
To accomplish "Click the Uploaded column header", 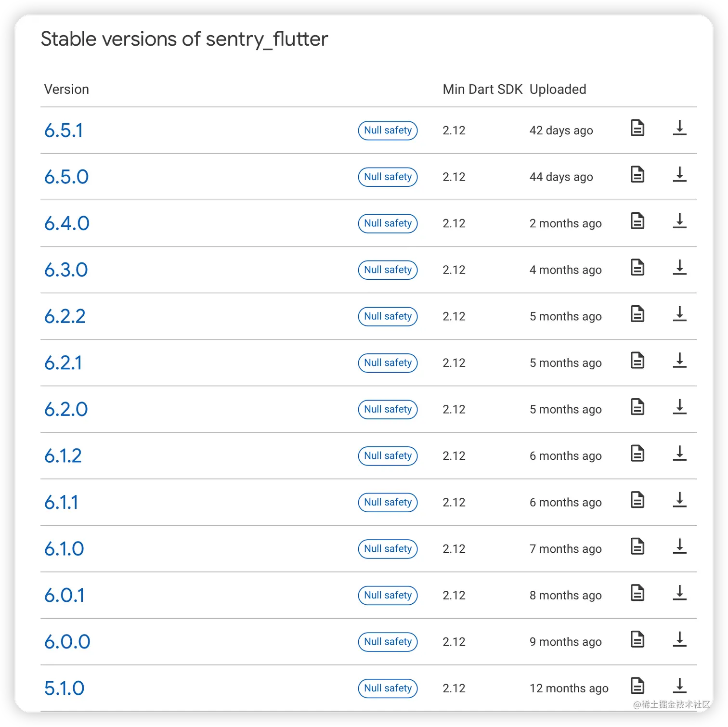I will tap(558, 89).
